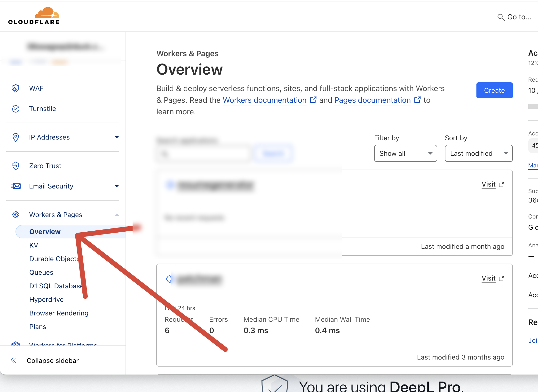Click the Go to search magnifier icon
The height and width of the screenshot is (392, 538).
click(x=501, y=17)
